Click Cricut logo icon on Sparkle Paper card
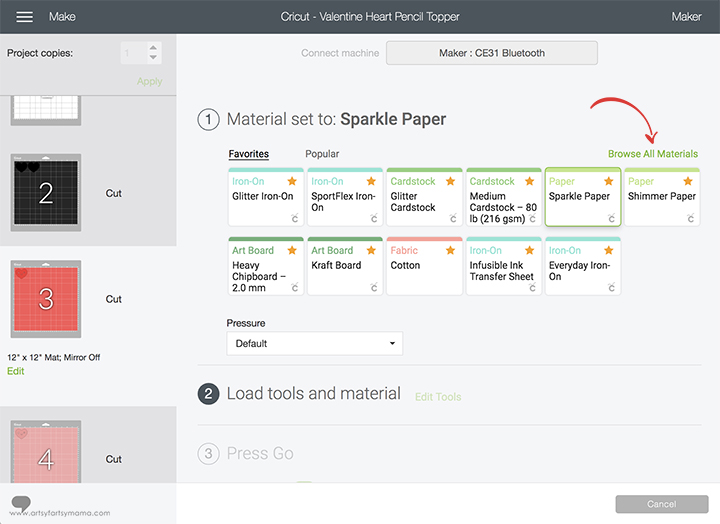The width and height of the screenshot is (720, 524). (x=611, y=218)
